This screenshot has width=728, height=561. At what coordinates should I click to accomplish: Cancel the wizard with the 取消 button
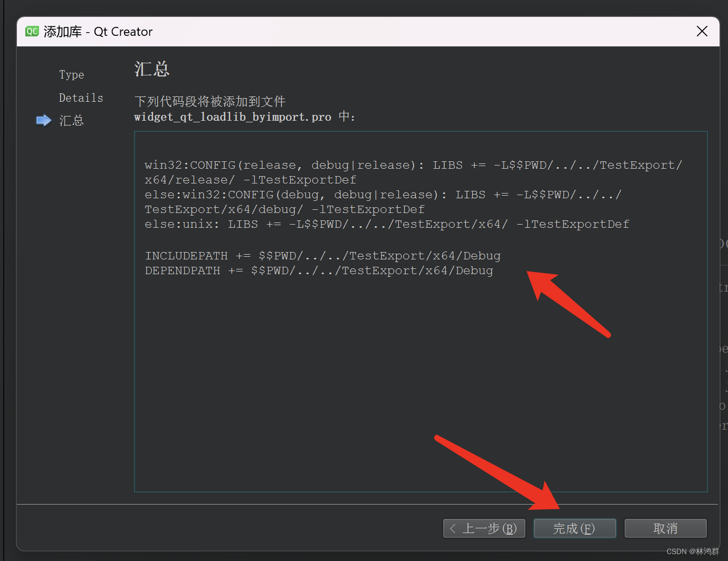click(x=665, y=528)
